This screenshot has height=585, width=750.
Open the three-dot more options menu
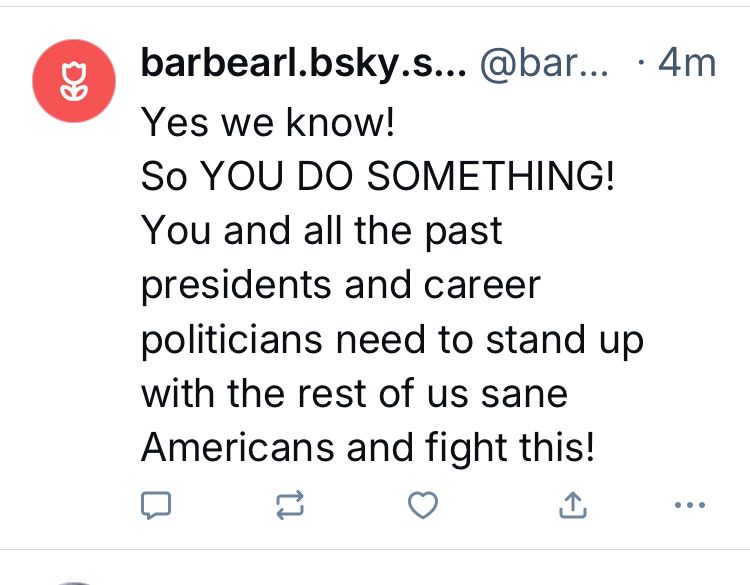689,505
